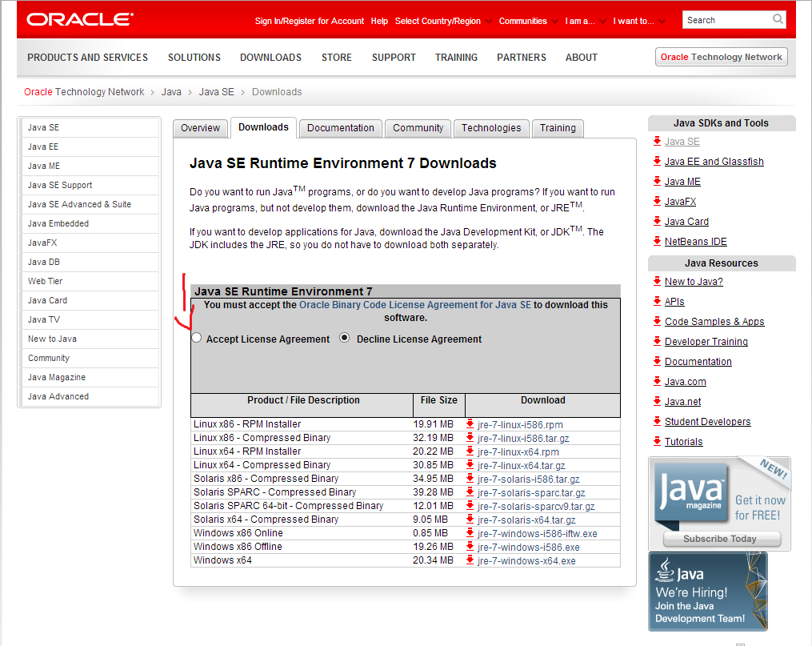Screen dimensions: 812x646
Task: Open Products and Services menu
Action: (x=87, y=58)
